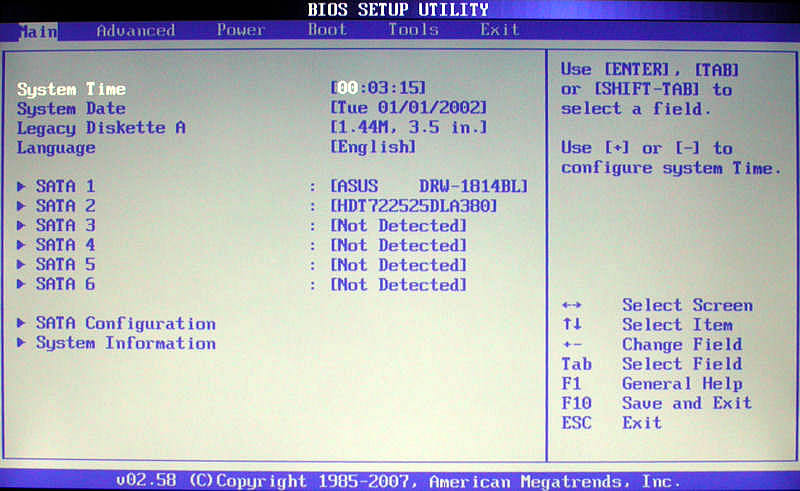Click the BIOS SETUP UTILITY title
The width and height of the screenshot is (800, 491).
398,10
